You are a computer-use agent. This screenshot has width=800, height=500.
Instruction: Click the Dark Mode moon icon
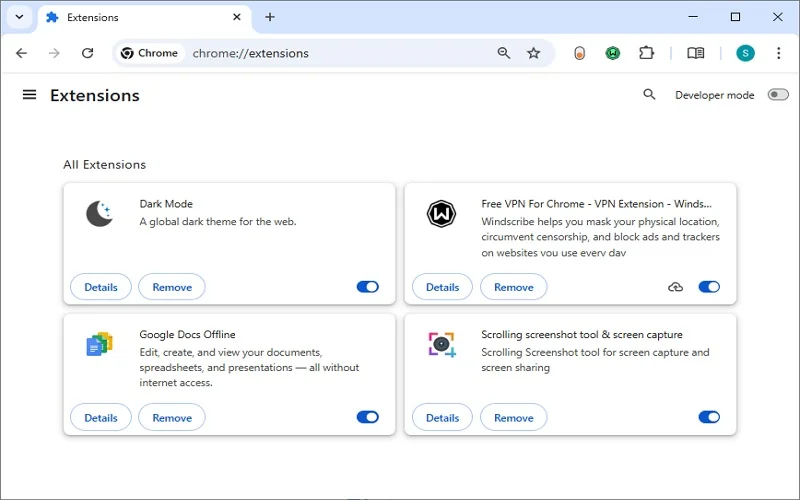point(99,213)
